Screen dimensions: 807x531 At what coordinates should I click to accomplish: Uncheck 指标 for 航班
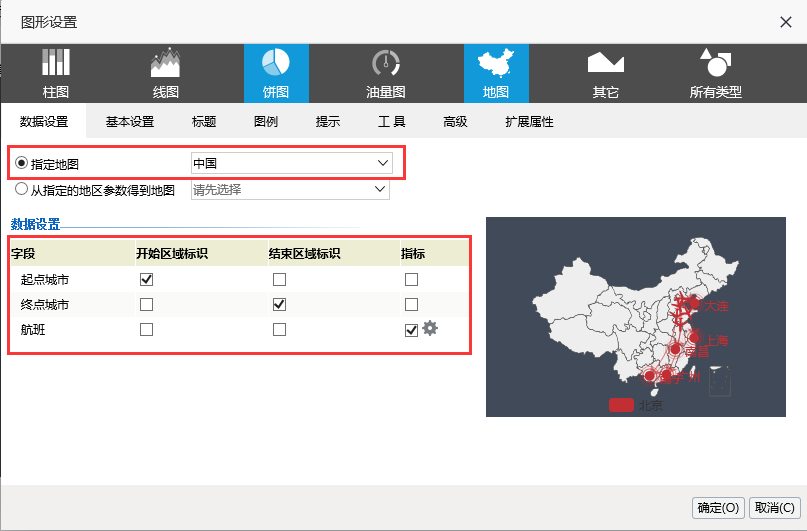[411, 330]
